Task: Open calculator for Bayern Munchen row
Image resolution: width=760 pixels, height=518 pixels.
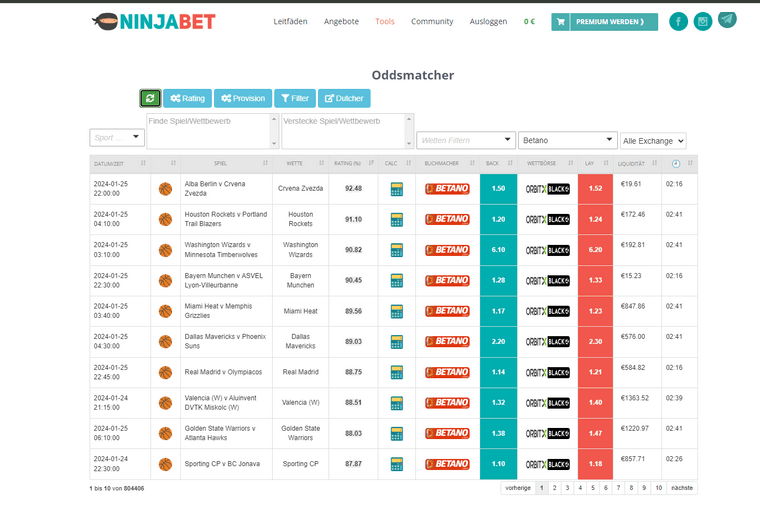Action: [396, 281]
